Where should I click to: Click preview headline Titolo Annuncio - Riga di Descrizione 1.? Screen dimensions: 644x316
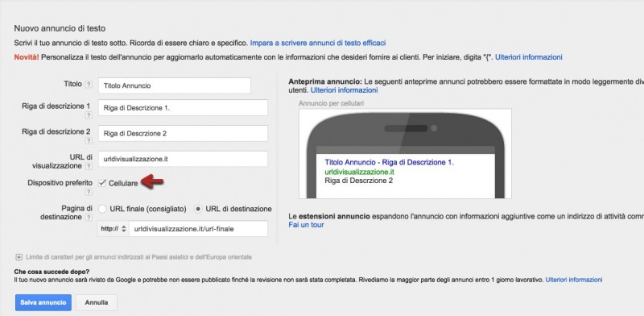click(x=389, y=162)
